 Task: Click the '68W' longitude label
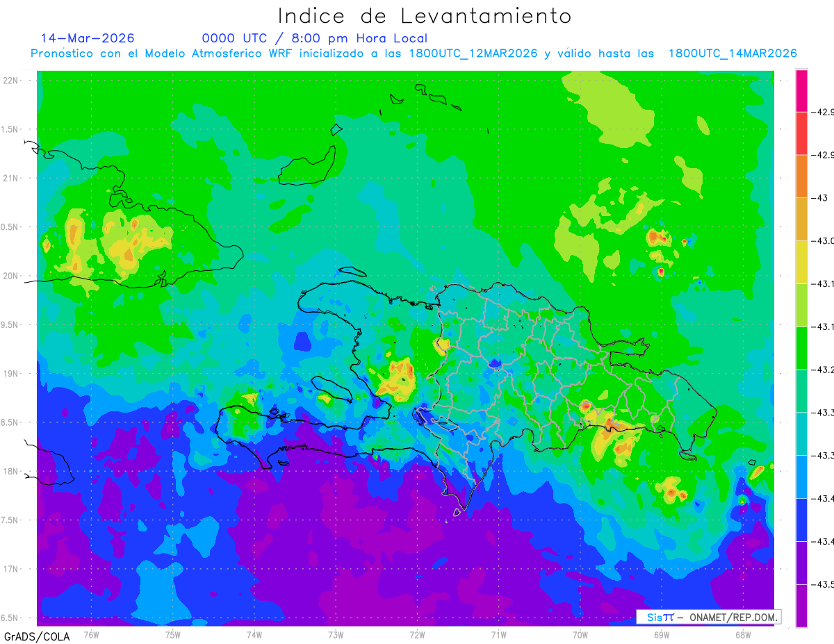[743, 635]
